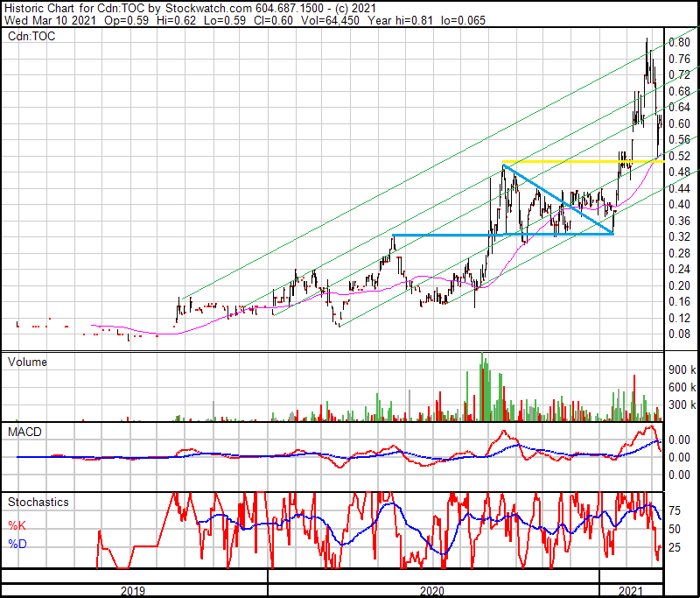The image size is (700, 598).
Task: Click the 2021 year label on the time axis
Action: 630,591
